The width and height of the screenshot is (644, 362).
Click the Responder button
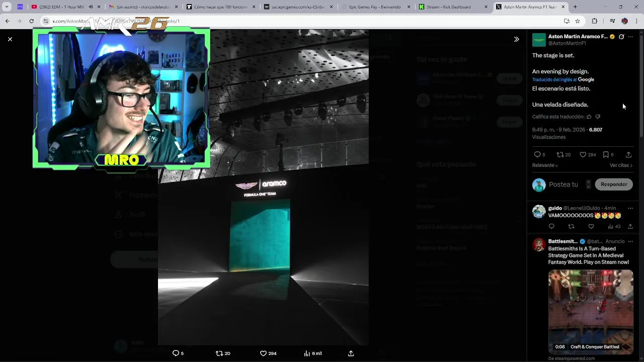(614, 185)
